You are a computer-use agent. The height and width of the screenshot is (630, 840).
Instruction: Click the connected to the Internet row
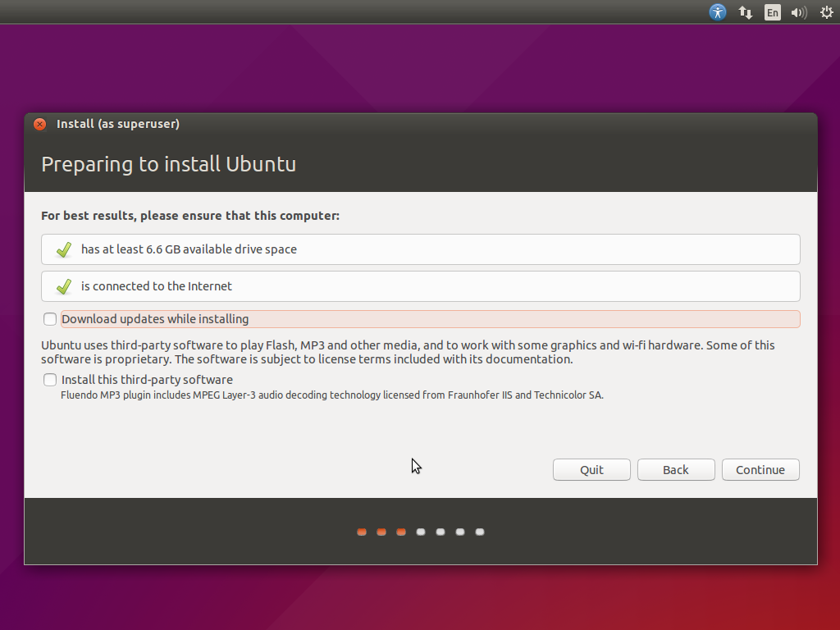[420, 286]
